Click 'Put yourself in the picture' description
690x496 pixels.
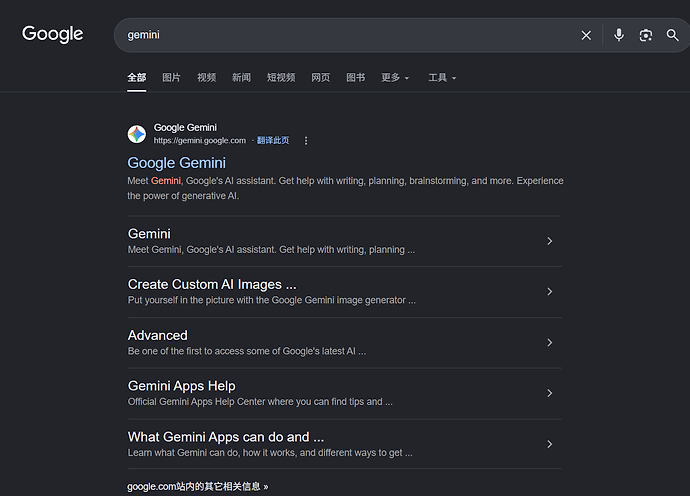[272, 300]
